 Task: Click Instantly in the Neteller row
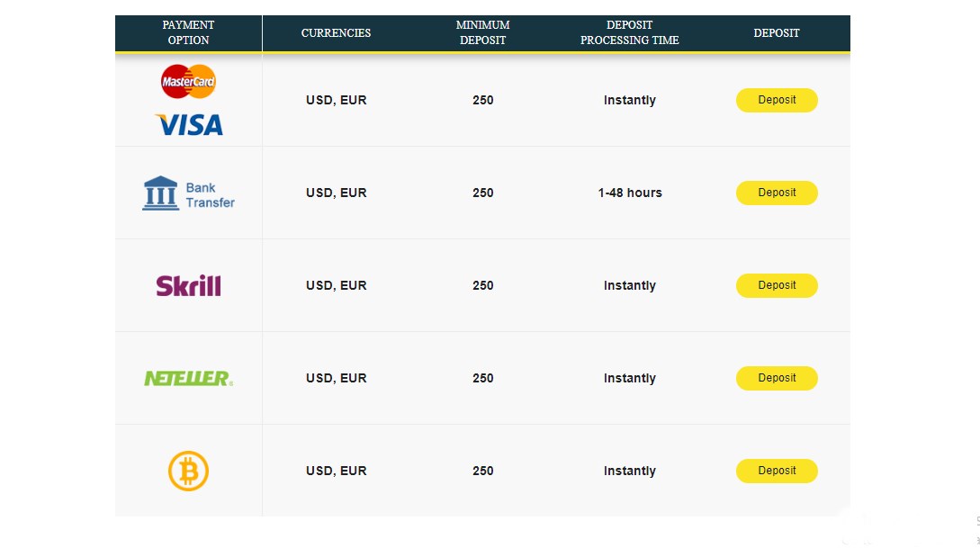point(629,378)
